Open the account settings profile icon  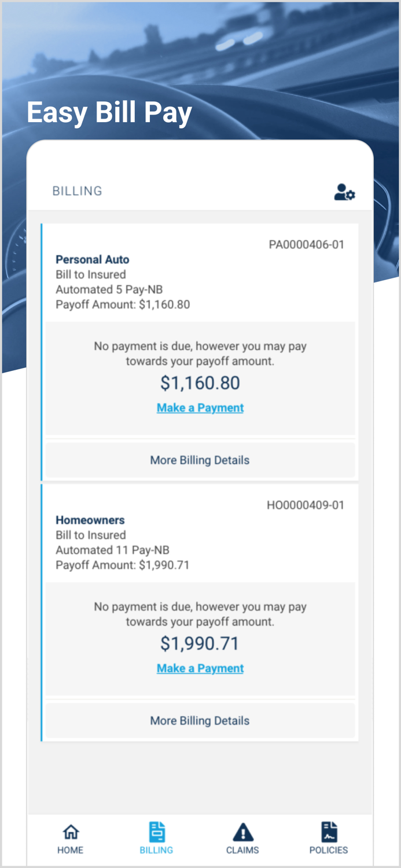(345, 194)
